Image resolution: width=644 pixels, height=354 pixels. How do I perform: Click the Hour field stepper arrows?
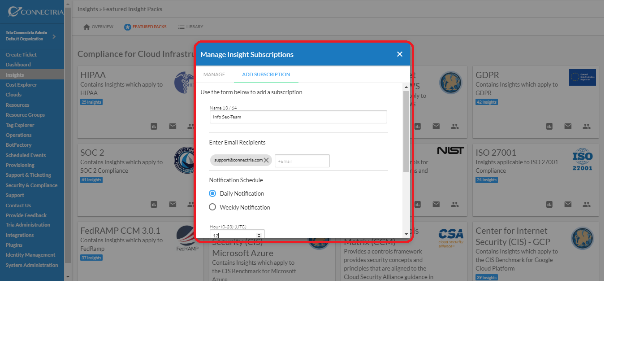click(259, 235)
